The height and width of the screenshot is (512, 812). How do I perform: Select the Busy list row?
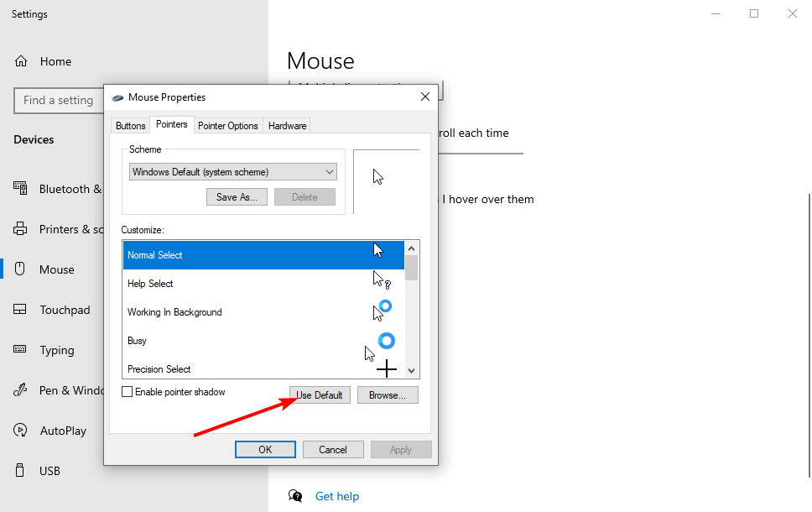263,341
